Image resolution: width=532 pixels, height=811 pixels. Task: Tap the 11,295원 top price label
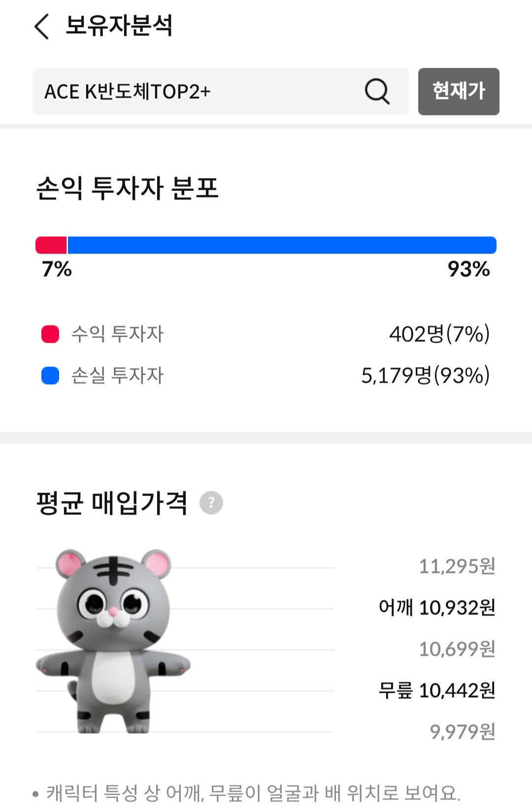[457, 566]
